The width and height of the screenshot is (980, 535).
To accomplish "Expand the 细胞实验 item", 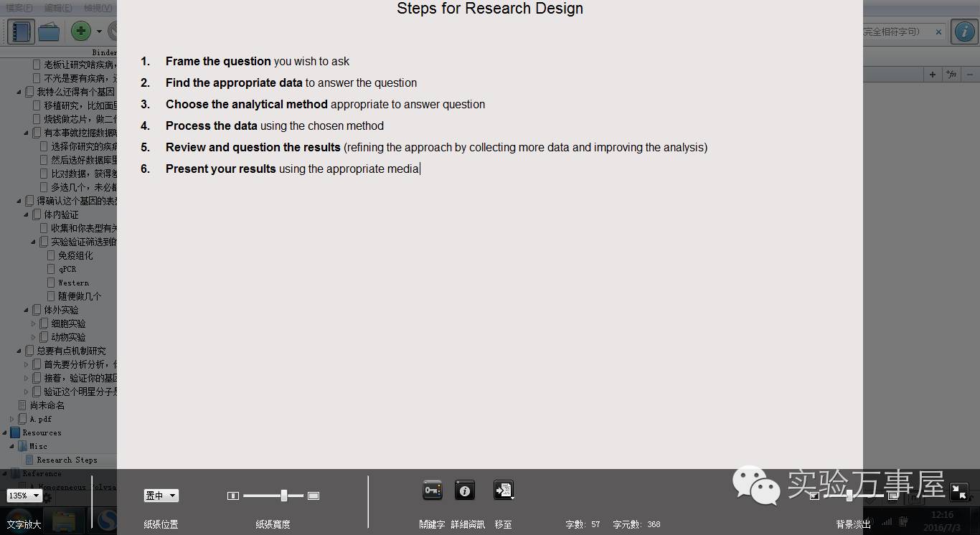I will point(34,323).
